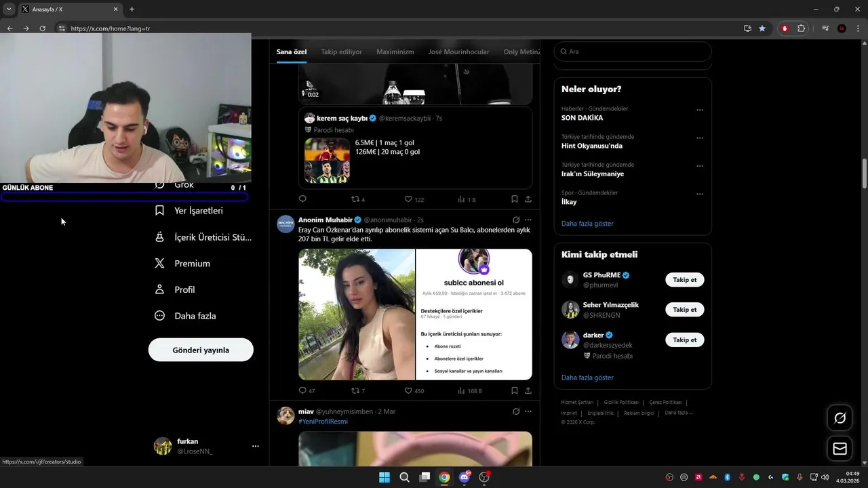The width and height of the screenshot is (868, 488).
Task: Share the kerem saç kaybı post
Action: (528, 199)
